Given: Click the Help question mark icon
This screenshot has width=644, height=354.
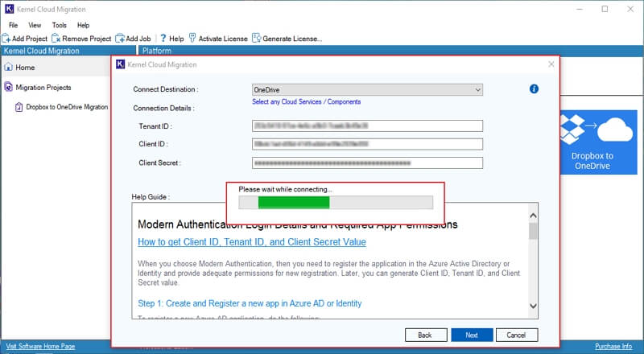Looking at the screenshot, I should point(163,38).
